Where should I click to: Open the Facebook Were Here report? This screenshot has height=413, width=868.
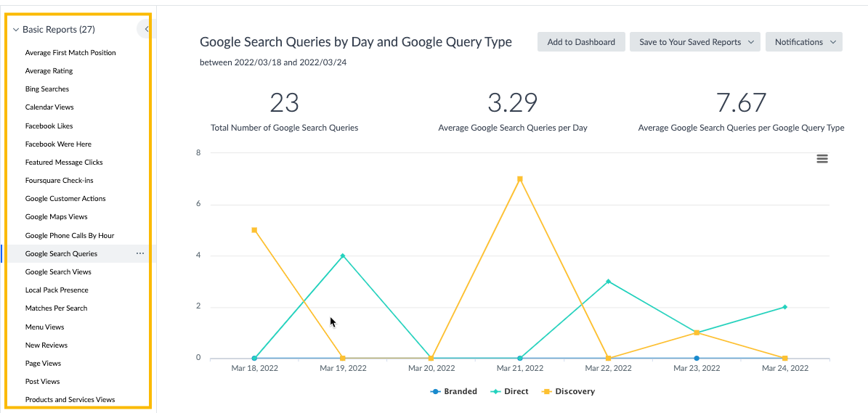pyautogui.click(x=58, y=144)
